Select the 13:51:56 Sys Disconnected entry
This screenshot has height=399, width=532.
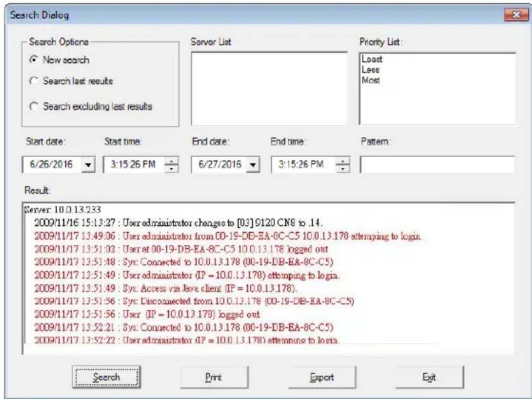[x=194, y=301]
